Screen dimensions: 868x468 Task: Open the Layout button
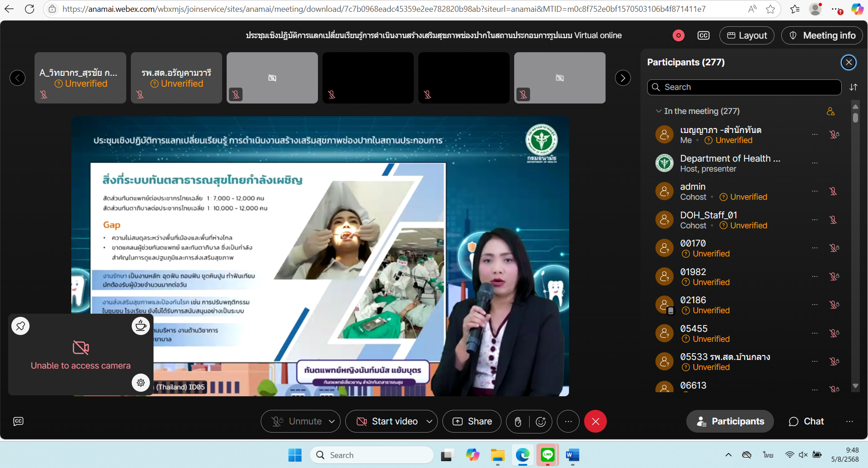pos(747,35)
